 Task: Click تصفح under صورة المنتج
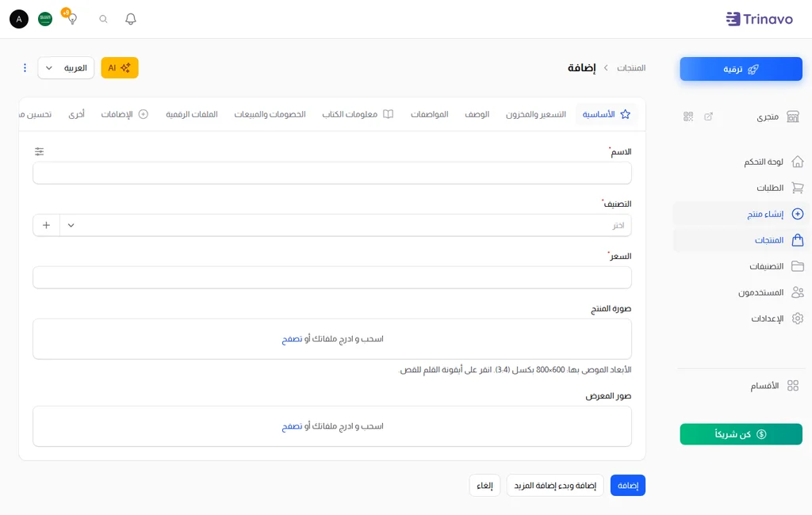pyautogui.click(x=292, y=339)
